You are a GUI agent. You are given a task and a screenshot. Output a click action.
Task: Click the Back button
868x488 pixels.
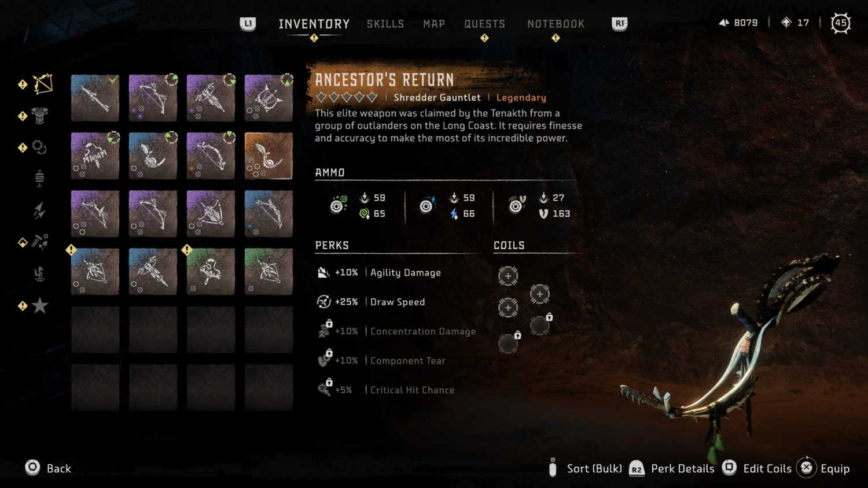click(x=48, y=468)
